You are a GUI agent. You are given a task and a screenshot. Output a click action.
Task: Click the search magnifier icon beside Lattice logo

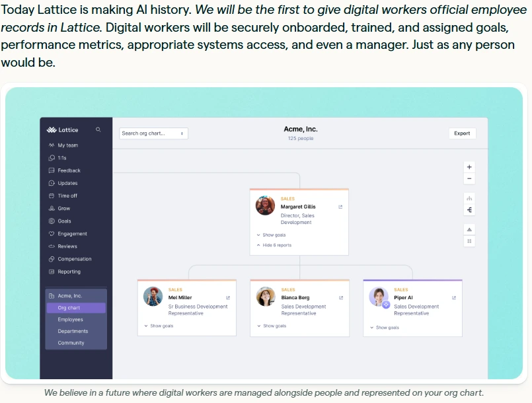click(98, 129)
